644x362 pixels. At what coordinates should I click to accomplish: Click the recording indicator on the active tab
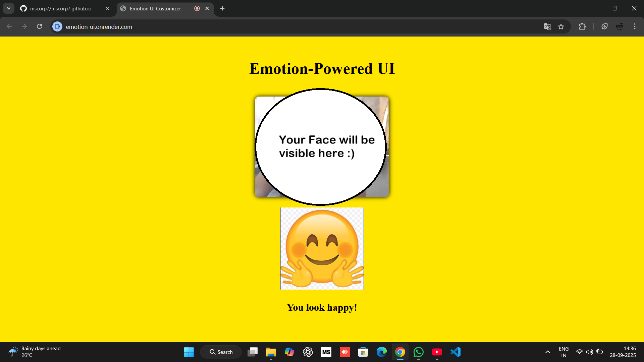197,8
